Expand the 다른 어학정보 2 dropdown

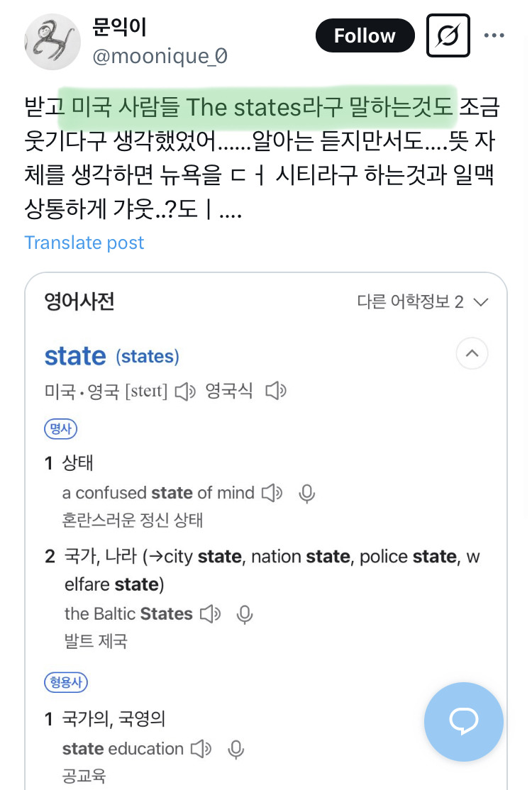[x=423, y=302]
